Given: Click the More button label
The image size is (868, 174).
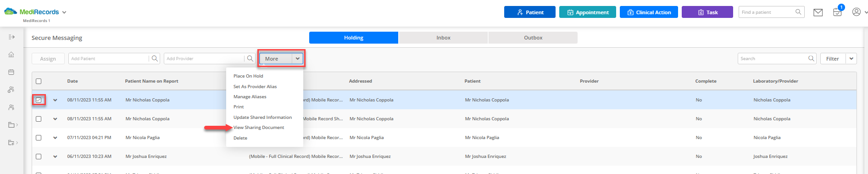Looking at the screenshot, I should pos(272,59).
